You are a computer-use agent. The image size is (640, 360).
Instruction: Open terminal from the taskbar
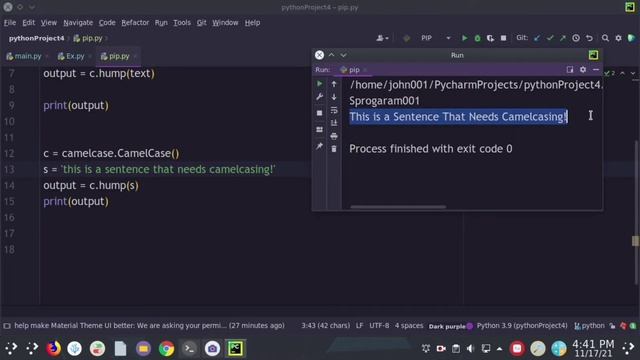tap(189, 348)
